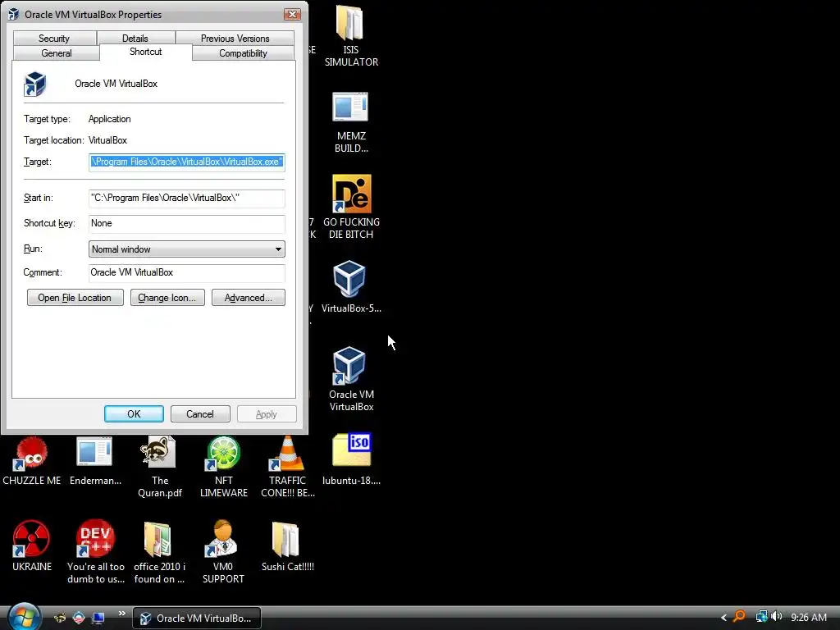This screenshot has width=840, height=630.
Task: Open the volume speaker tray icon
Action: (x=776, y=617)
